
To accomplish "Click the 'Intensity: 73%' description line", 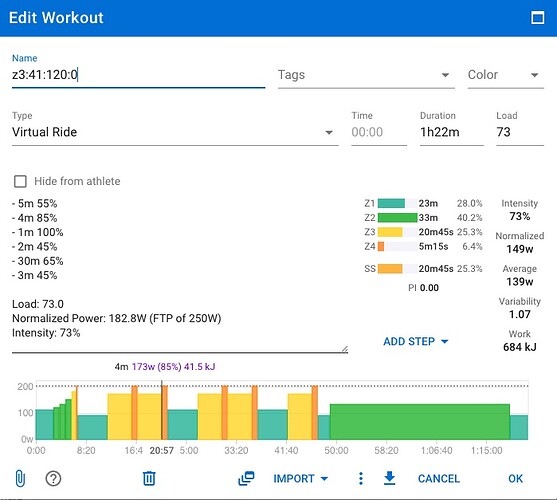I will [46, 333].
